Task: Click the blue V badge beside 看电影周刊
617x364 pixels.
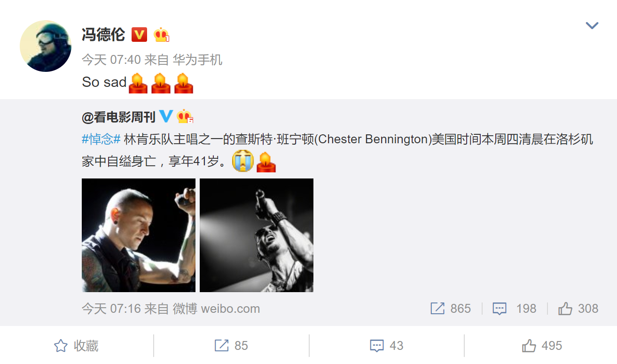Action: pos(166,116)
